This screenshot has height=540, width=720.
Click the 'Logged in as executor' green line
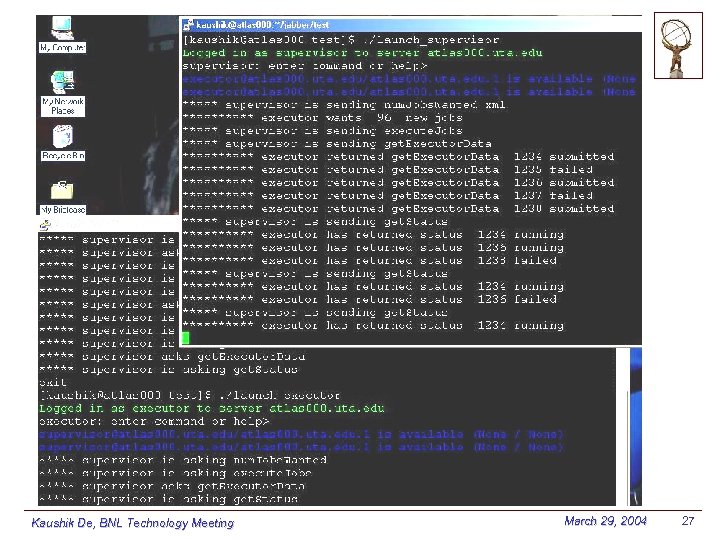coord(212,408)
